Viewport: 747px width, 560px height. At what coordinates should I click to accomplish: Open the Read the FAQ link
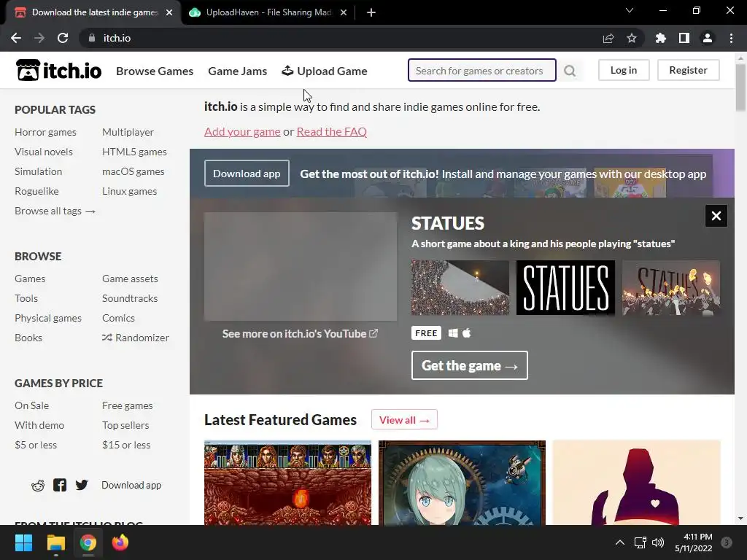tap(332, 131)
